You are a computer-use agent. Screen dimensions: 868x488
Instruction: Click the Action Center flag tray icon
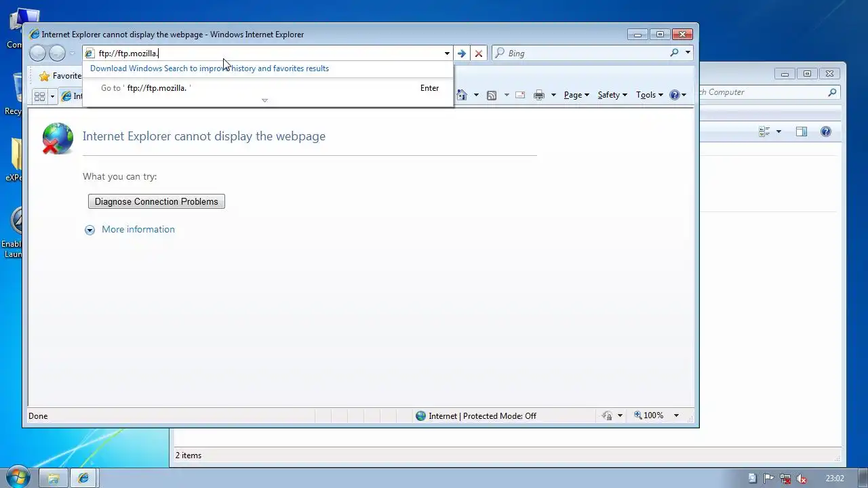coord(769,479)
